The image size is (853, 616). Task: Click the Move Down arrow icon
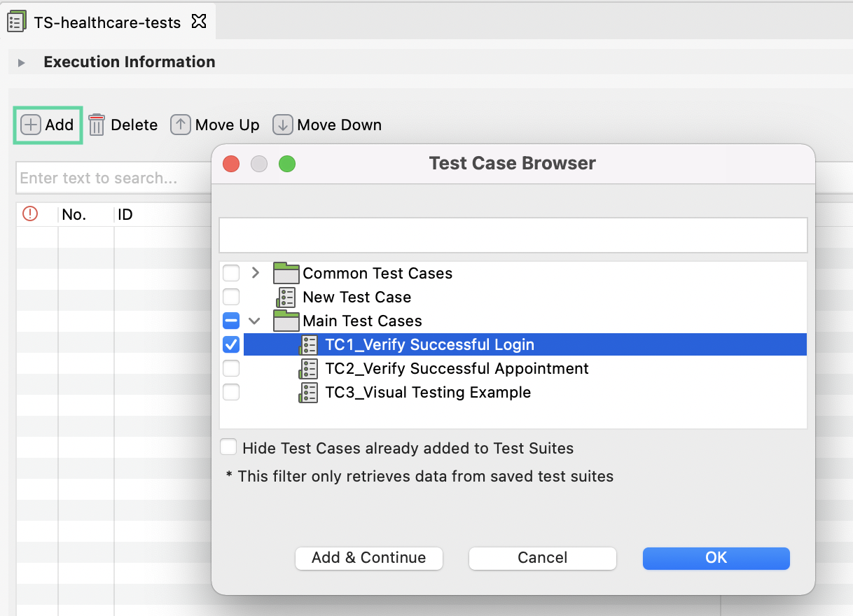point(283,124)
